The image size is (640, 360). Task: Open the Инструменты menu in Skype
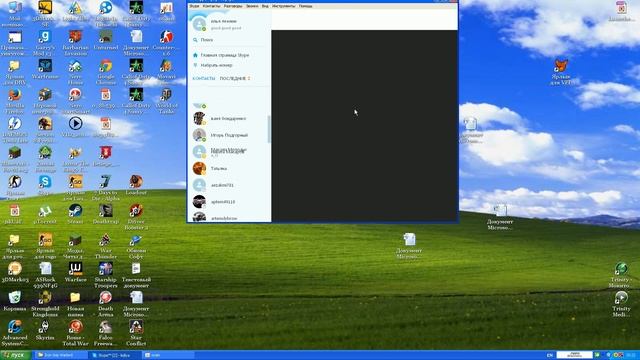tap(284, 6)
